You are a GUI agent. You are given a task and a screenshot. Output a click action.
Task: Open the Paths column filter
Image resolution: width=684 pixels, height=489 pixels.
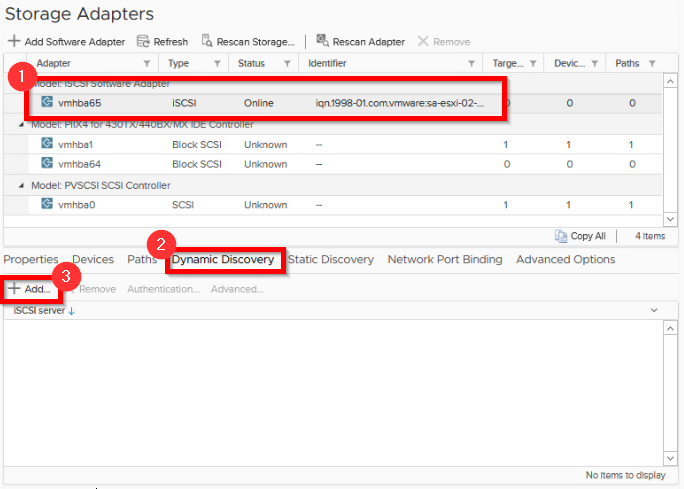coord(652,64)
